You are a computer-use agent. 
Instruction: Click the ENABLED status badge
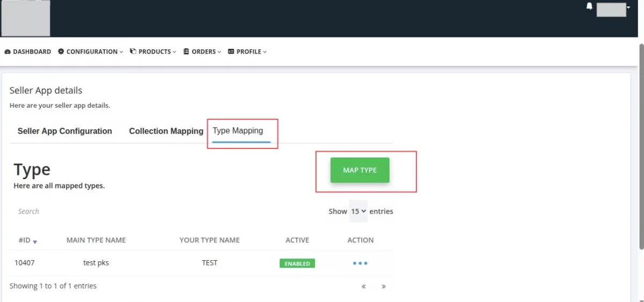point(297,263)
